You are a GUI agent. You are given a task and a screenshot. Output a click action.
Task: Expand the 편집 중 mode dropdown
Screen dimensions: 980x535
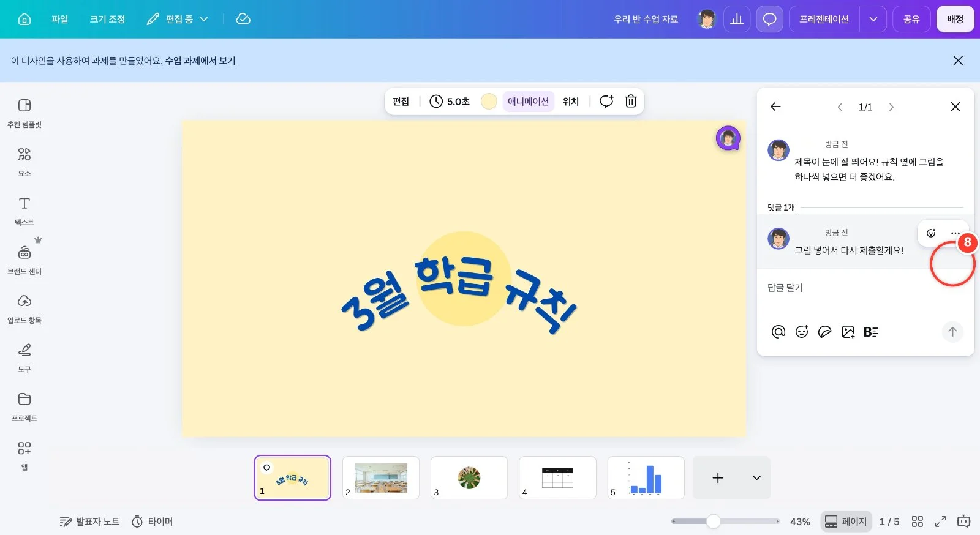178,19
